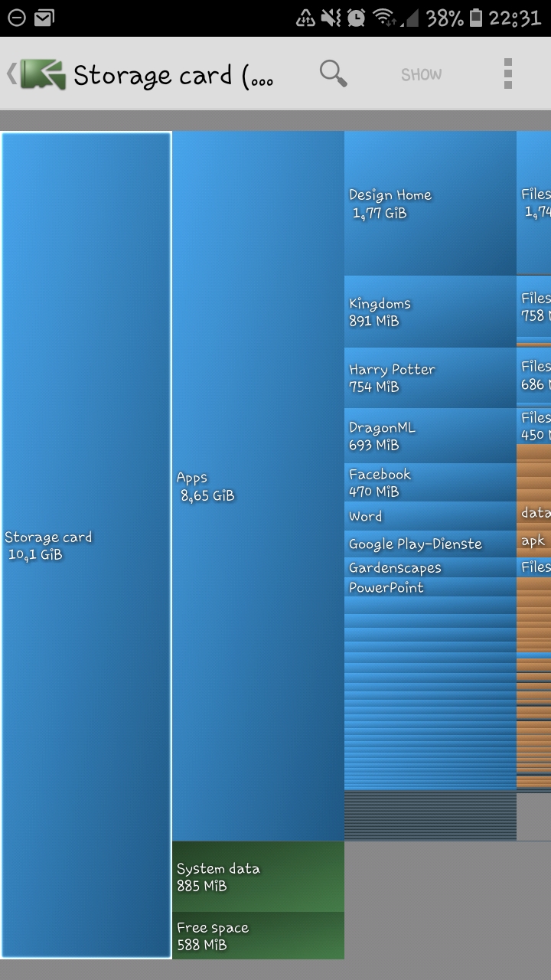Select the PowerPoint block
The image size is (551, 980).
[x=430, y=587]
